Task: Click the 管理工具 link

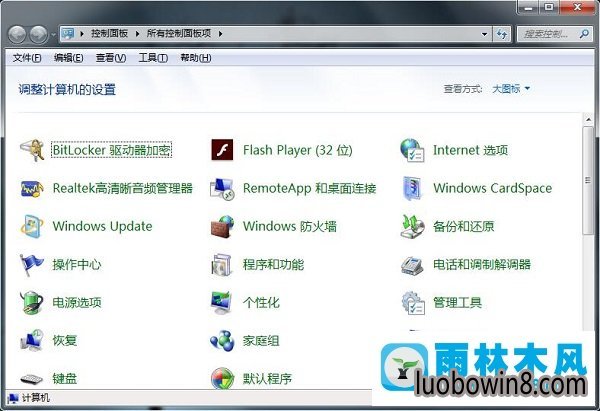Action: (456, 303)
